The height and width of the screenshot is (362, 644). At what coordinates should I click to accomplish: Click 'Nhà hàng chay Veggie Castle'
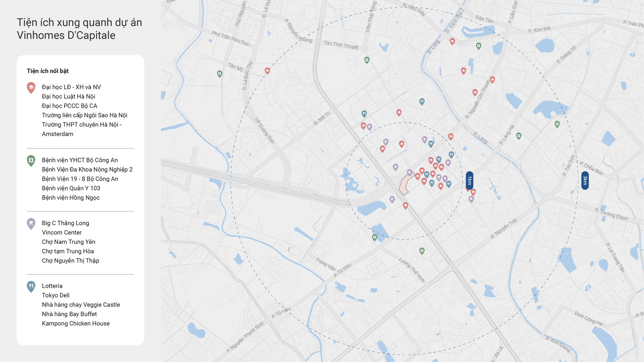pos(81,305)
